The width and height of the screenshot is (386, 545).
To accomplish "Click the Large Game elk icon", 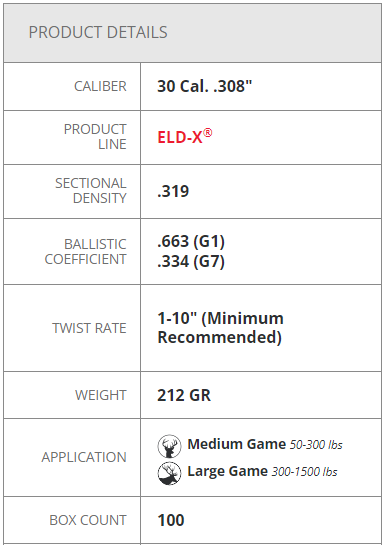I will tap(169, 473).
